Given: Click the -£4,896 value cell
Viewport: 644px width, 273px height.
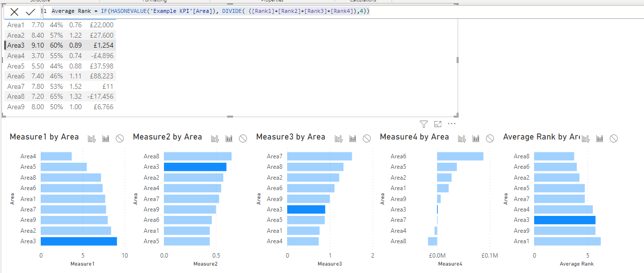Looking at the screenshot, I should 102,56.
